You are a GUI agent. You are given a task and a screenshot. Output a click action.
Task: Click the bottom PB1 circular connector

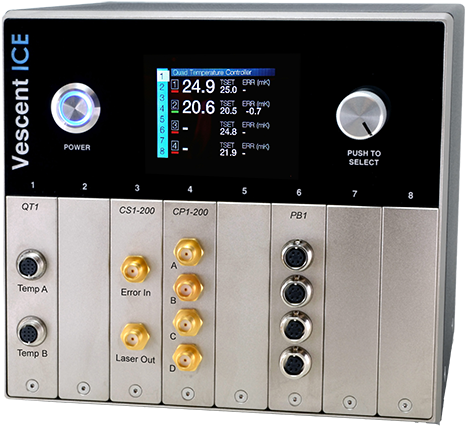click(x=295, y=363)
